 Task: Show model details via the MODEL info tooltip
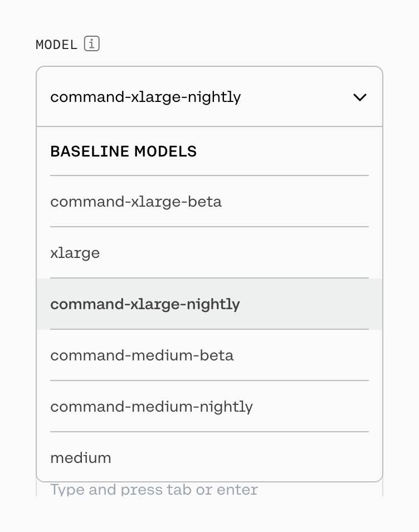[x=91, y=43]
